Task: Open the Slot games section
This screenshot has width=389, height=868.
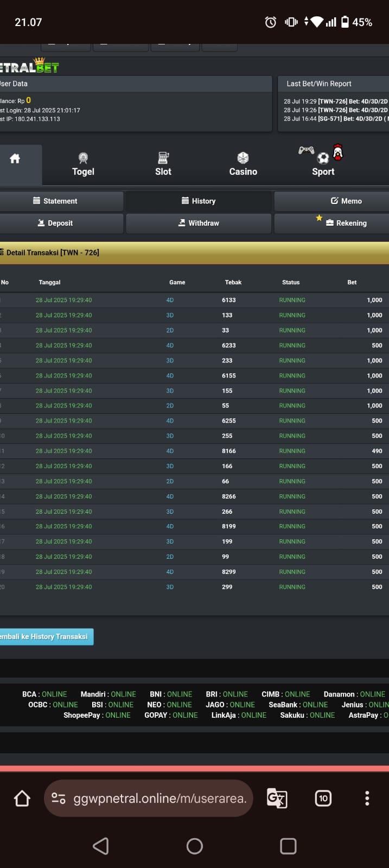Action: pos(163,164)
